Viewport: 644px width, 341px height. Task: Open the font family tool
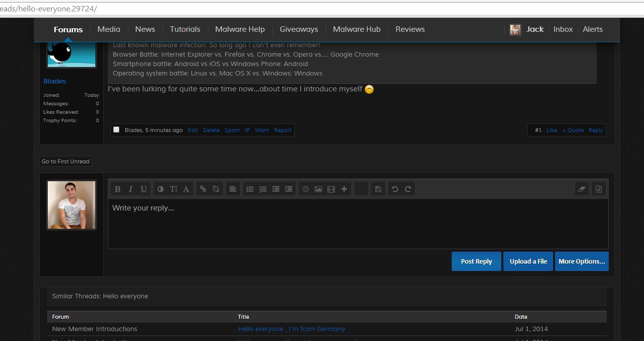tap(186, 189)
